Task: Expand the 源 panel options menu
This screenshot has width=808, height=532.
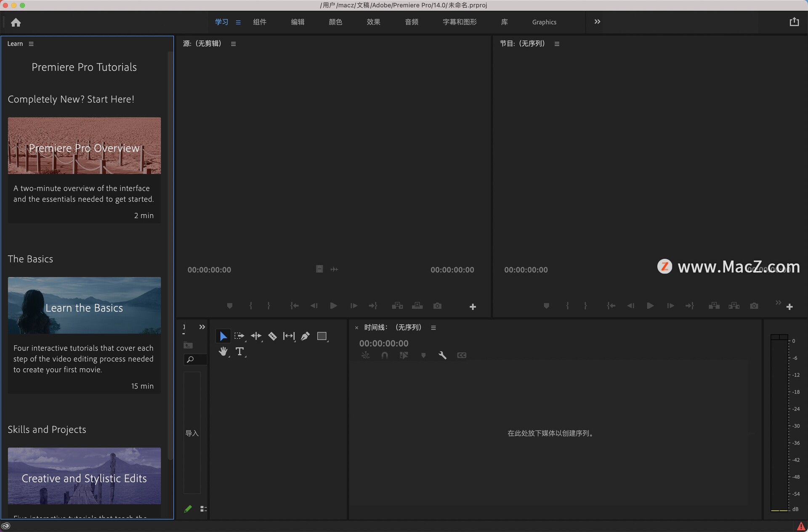Action: [x=234, y=43]
